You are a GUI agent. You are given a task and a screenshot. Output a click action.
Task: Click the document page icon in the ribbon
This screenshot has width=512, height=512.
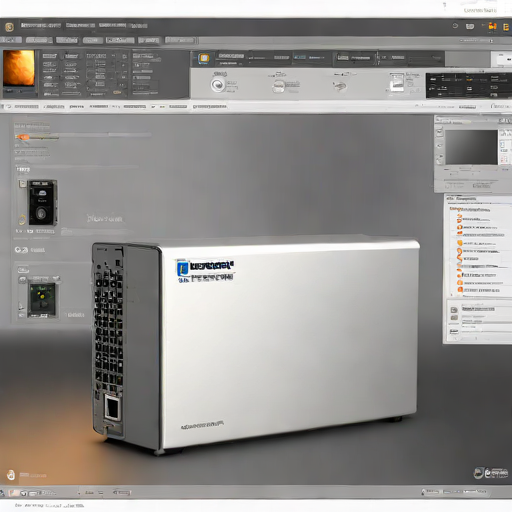point(396,82)
